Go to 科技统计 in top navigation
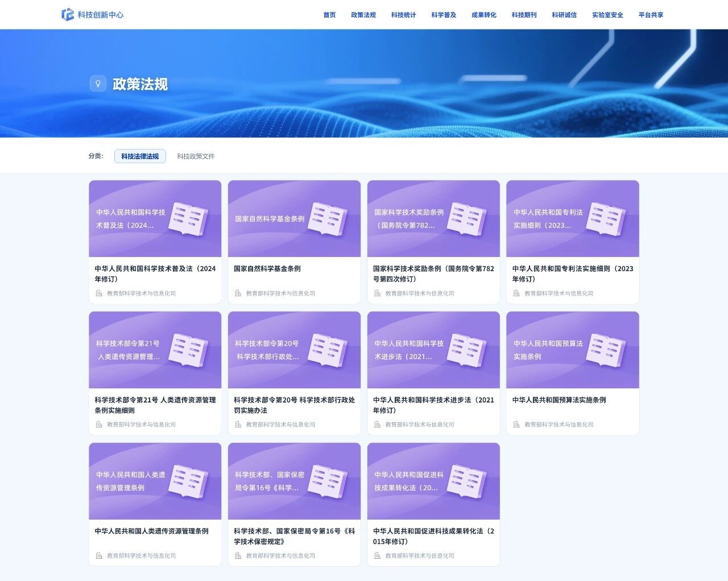Viewport: 728px width, 581px height. coord(403,15)
